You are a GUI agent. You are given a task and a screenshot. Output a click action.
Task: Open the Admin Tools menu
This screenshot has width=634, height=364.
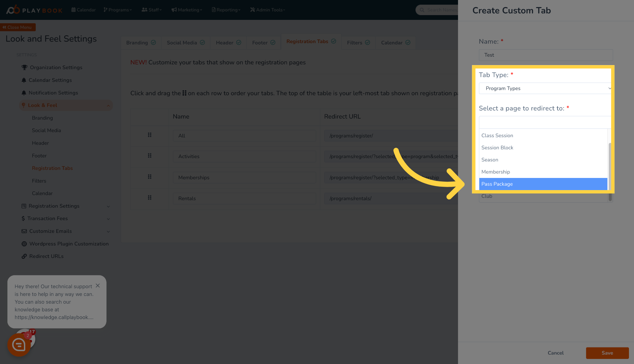click(x=267, y=10)
